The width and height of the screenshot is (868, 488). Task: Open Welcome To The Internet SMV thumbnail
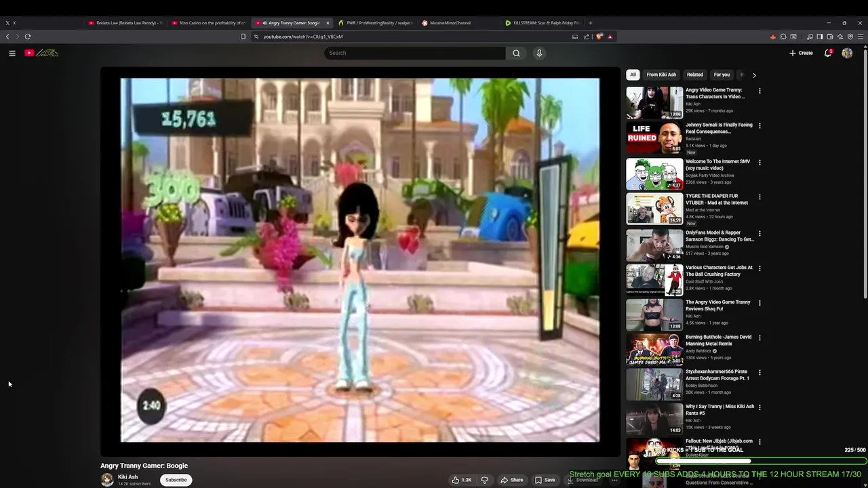[x=654, y=174]
